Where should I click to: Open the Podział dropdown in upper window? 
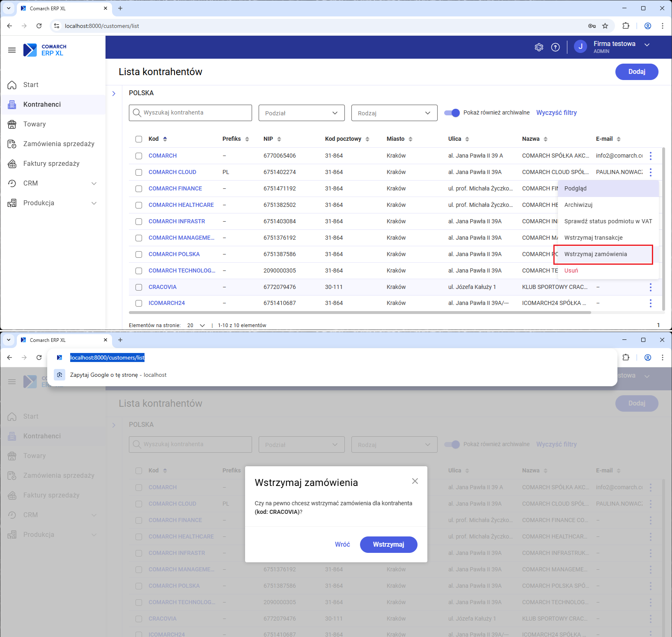(x=301, y=113)
